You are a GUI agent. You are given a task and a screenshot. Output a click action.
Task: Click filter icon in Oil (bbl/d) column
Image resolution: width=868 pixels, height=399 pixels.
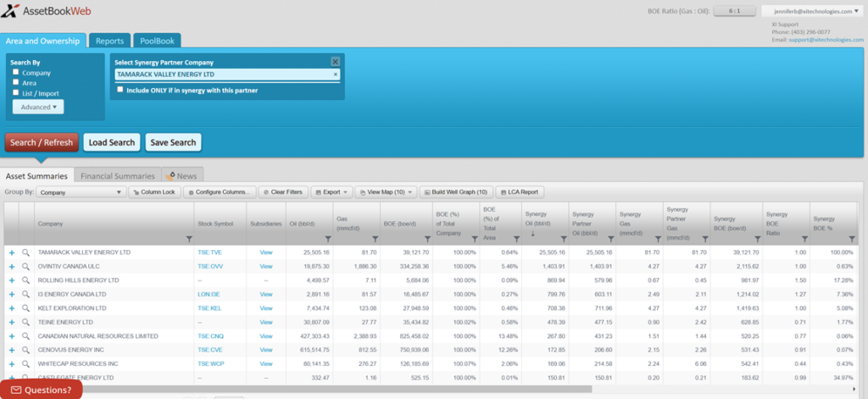[328, 239]
